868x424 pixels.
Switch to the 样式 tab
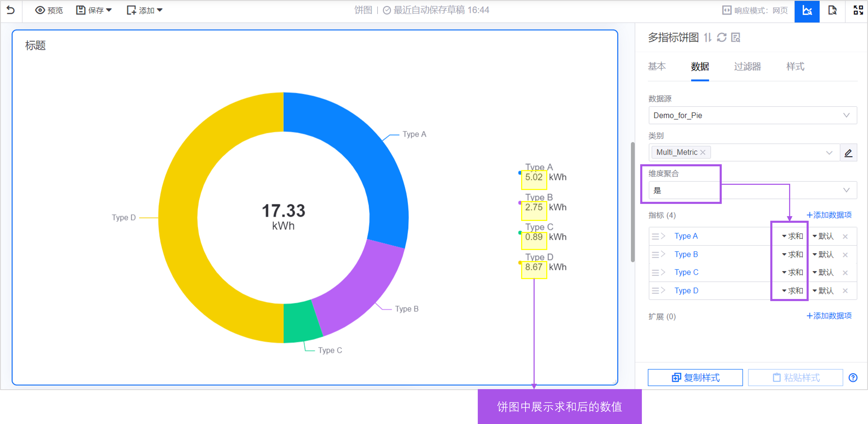(795, 66)
